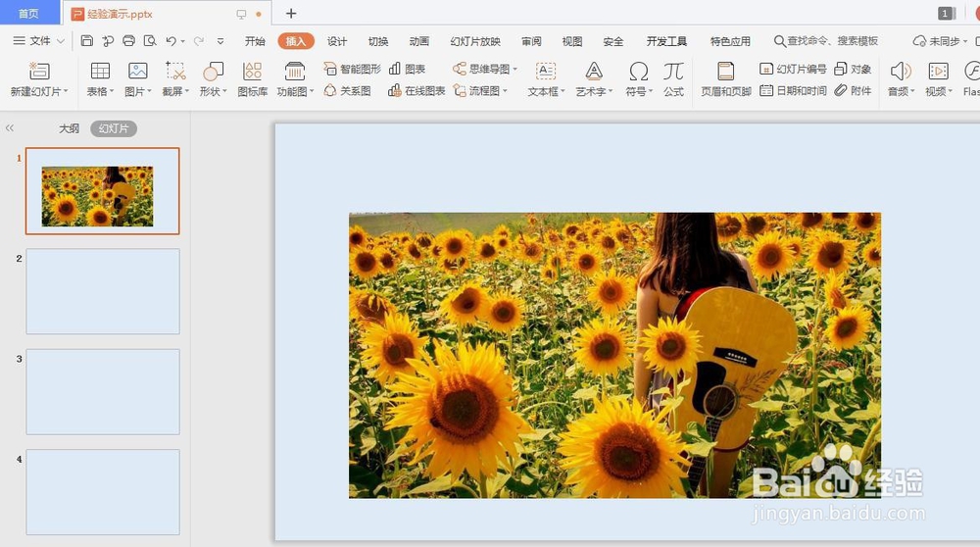Screen dimensions: 980x547
Task: Insert an Attachment (附件)
Action: point(853,90)
